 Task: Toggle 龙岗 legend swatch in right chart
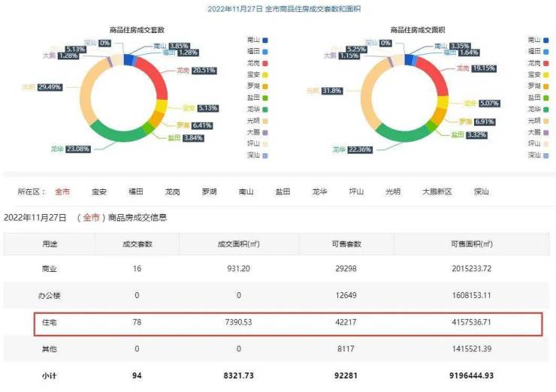click(x=546, y=63)
